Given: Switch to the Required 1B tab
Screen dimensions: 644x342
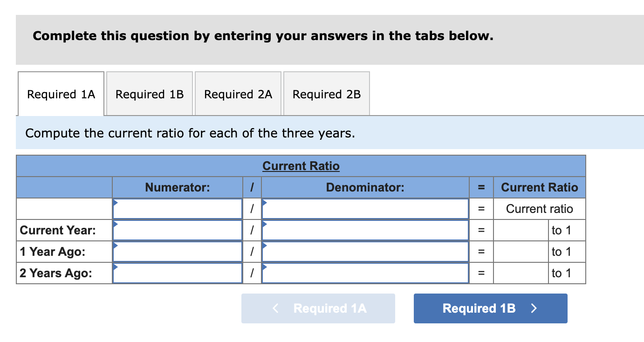Looking at the screenshot, I should coord(149,94).
